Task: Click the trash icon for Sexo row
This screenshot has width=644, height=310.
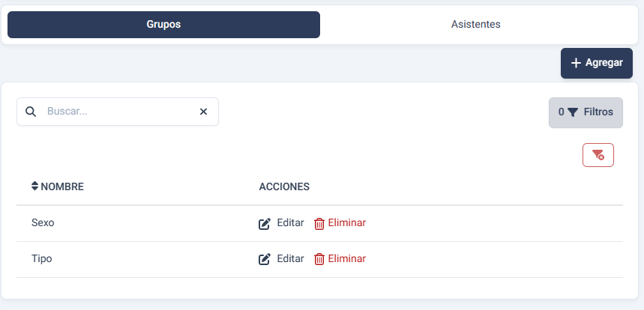Action: coord(319,223)
